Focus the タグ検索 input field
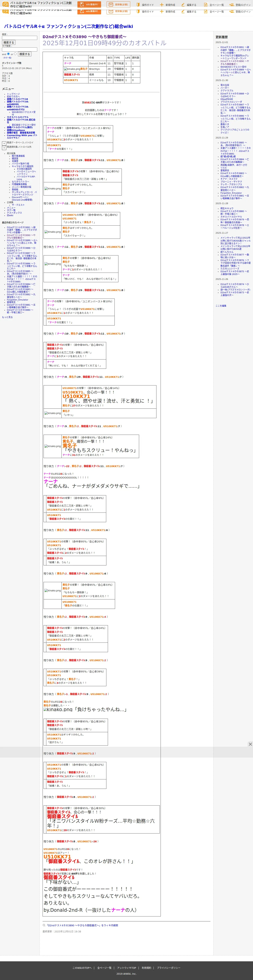 pyautogui.click(x=20, y=49)
